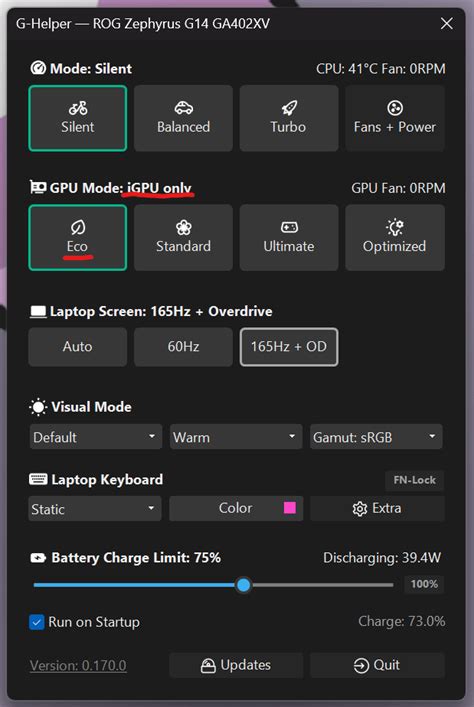Click the Updates button
Image resolution: width=474 pixels, height=707 pixels.
tap(236, 665)
